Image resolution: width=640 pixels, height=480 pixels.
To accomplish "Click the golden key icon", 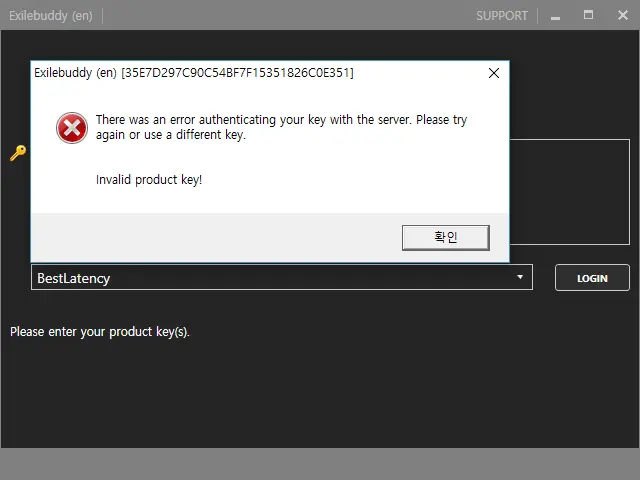I will coord(18,153).
